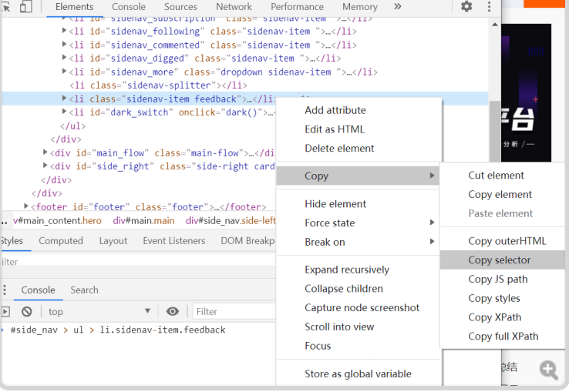Choose Copy full XPath
569x392 pixels.
click(x=503, y=336)
